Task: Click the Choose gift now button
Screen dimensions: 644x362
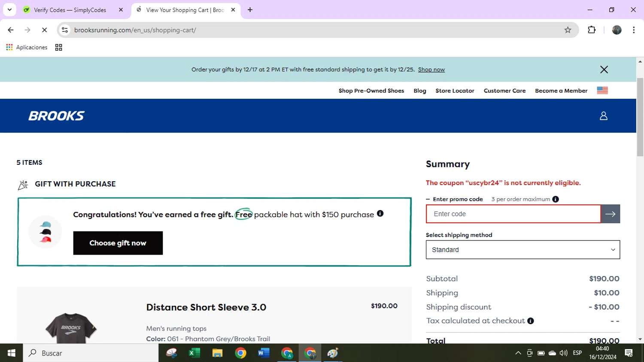Action: [x=118, y=243]
